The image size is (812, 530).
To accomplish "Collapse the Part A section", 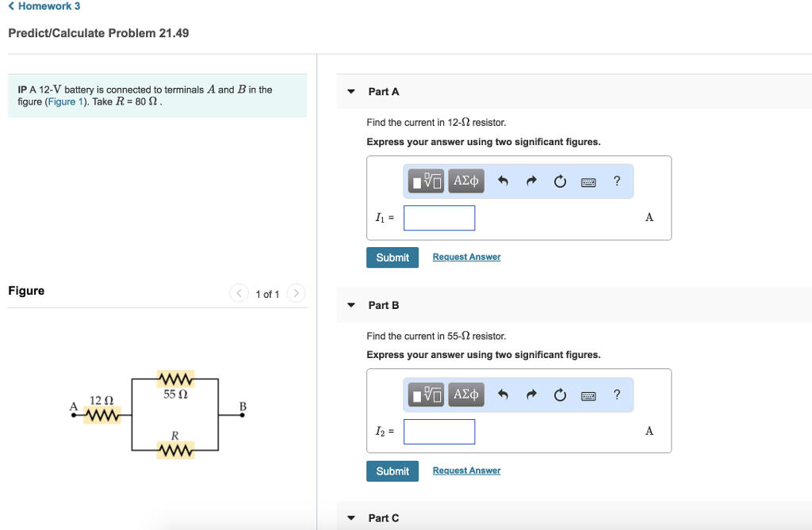I will tap(350, 91).
